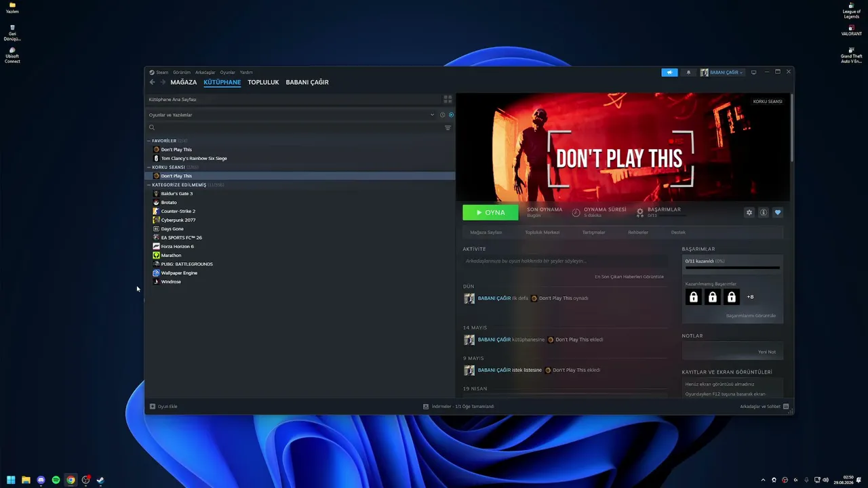Image resolution: width=868 pixels, height=488 pixels.
Task: Open Spotify from the taskbar
Action: pyautogui.click(x=56, y=480)
